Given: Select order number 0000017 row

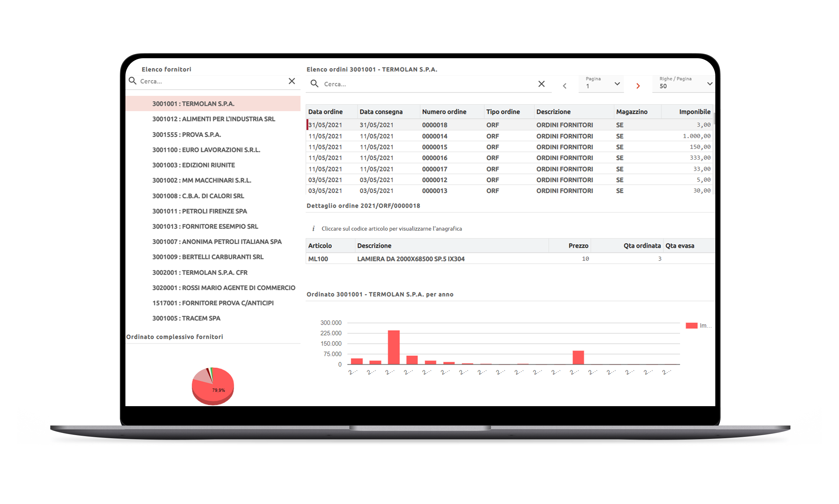Looking at the screenshot, I should (509, 169).
